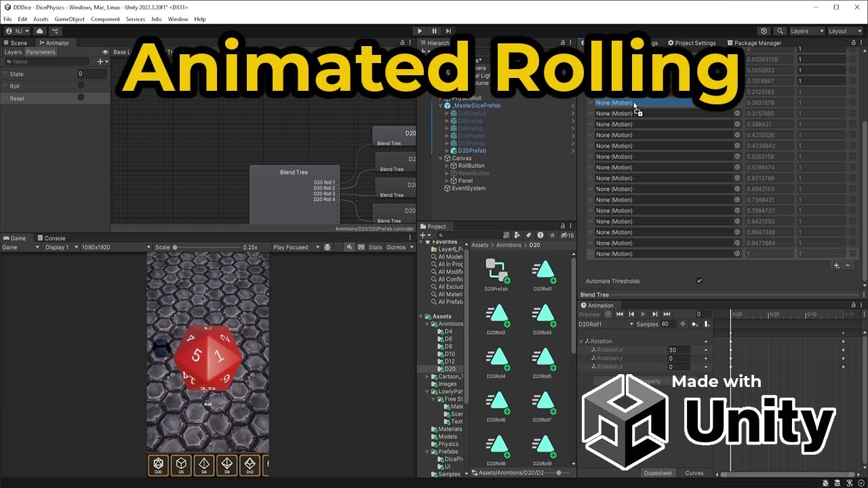
Task: Click the Rotation.x value field
Action: click(679, 350)
